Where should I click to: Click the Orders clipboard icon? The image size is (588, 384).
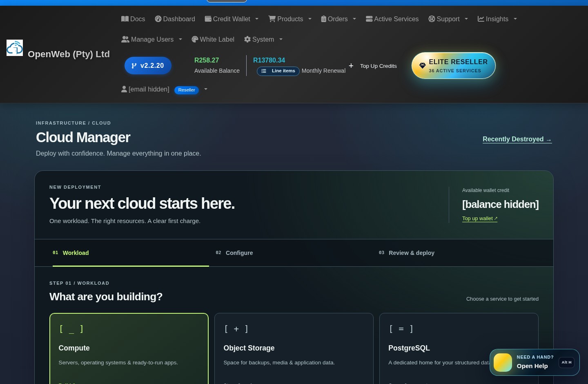coord(323,19)
